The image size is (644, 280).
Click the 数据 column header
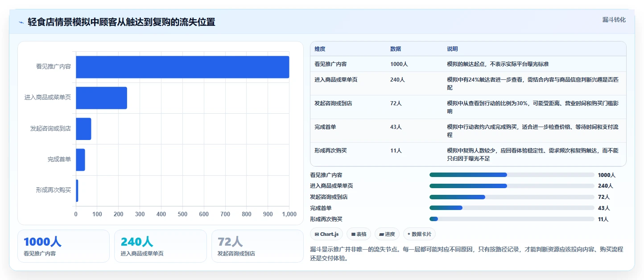click(x=396, y=49)
